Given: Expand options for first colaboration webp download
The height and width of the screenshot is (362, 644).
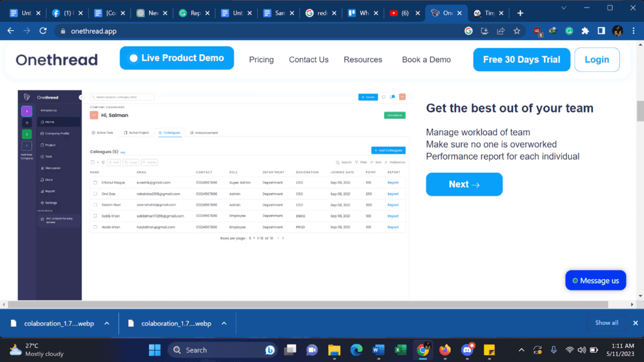Looking at the screenshot, I should 107,324.
